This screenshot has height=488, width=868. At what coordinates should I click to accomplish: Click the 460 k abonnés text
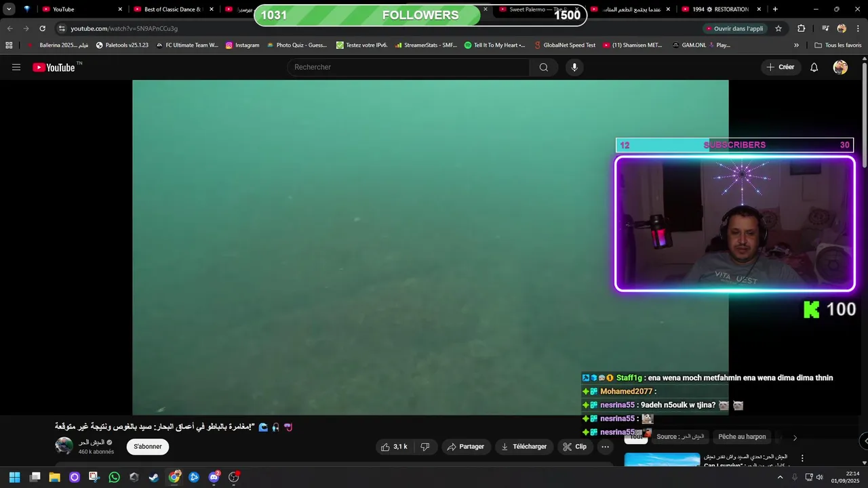tap(96, 451)
